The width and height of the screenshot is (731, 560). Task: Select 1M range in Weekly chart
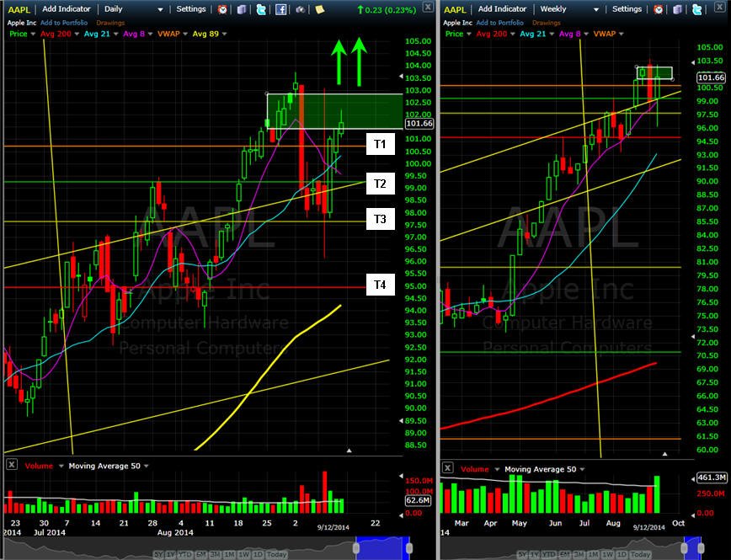pos(593,555)
